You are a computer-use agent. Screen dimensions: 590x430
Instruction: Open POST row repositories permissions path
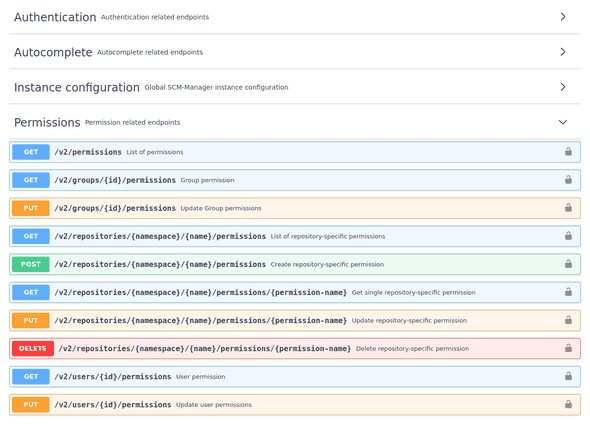pyautogui.click(x=160, y=264)
